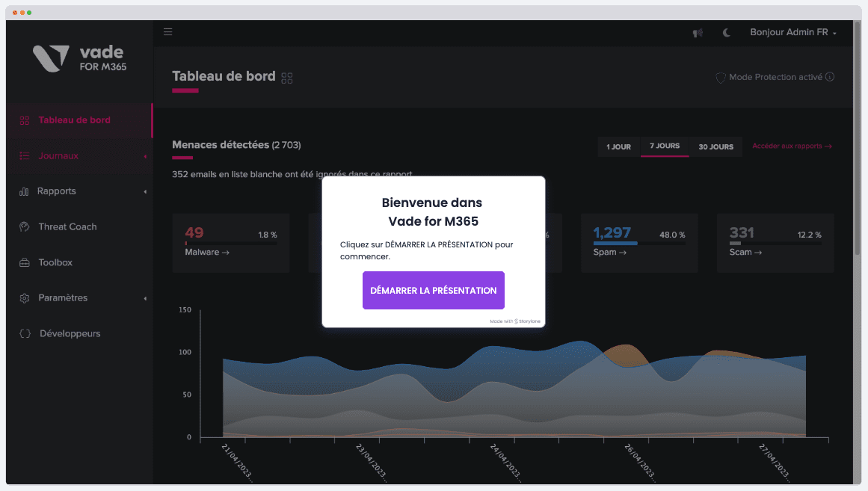868x491 pixels.
Task: Expand the Journaux submenu arrow
Action: point(145,157)
